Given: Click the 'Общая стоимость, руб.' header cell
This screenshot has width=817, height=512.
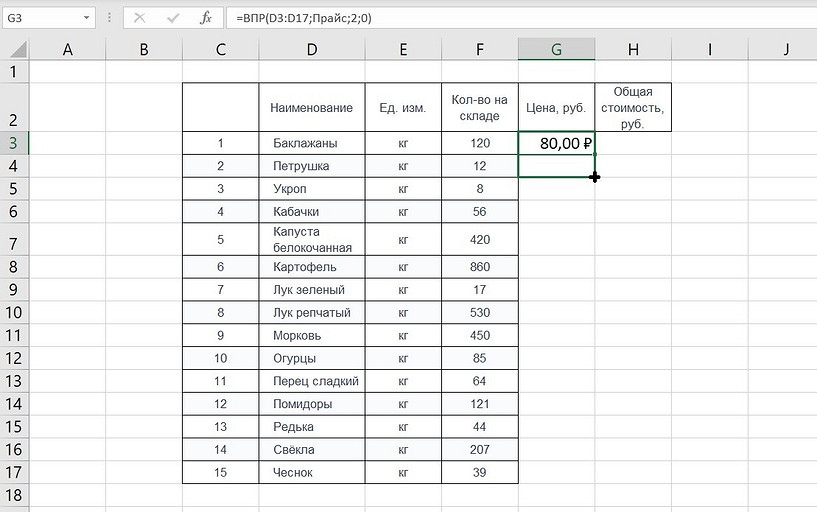Looking at the screenshot, I should [x=632, y=107].
